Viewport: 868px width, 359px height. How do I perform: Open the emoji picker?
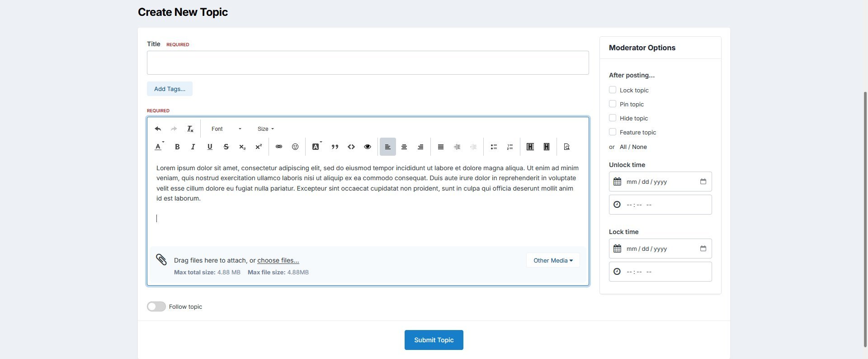coord(295,147)
